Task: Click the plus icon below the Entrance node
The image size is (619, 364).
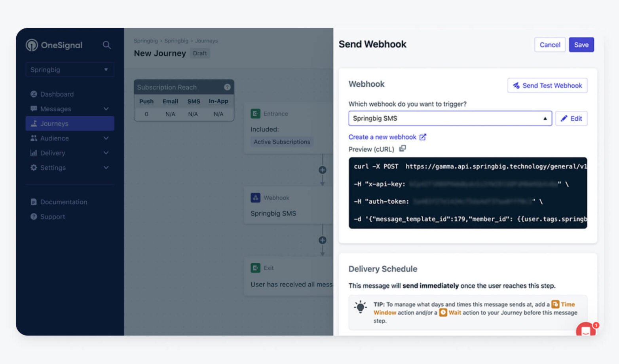Action: click(322, 170)
